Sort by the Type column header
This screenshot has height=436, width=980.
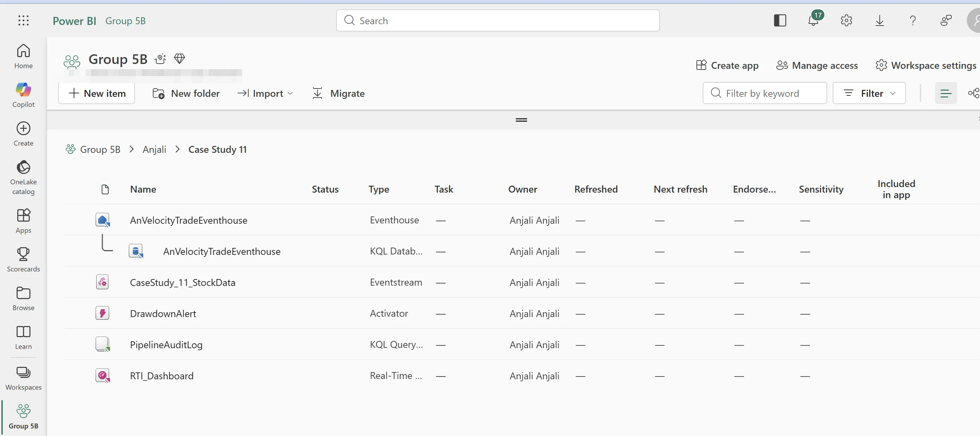coord(379,189)
